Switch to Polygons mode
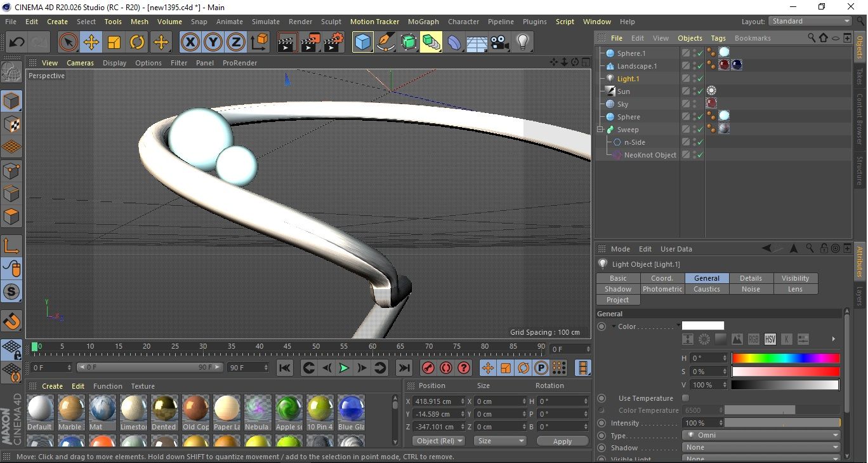 11,217
